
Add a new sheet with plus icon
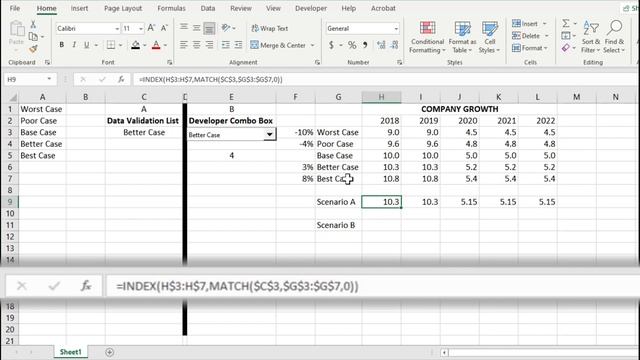(x=109, y=352)
